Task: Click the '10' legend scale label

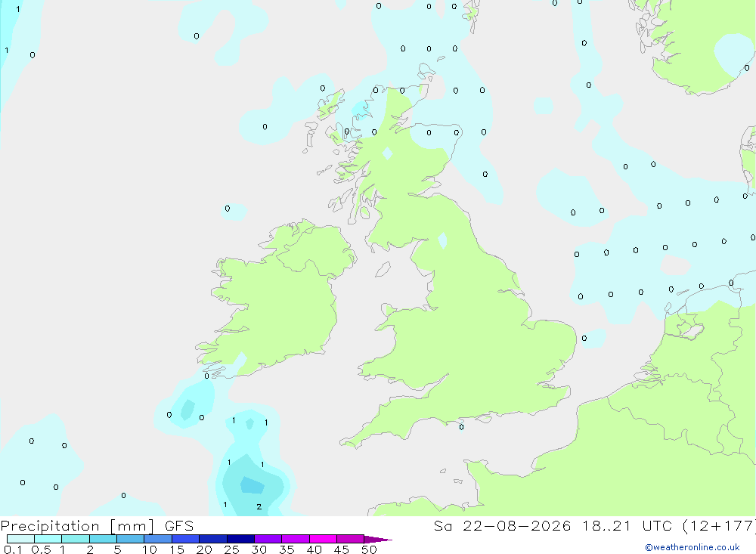Action: [x=149, y=549]
